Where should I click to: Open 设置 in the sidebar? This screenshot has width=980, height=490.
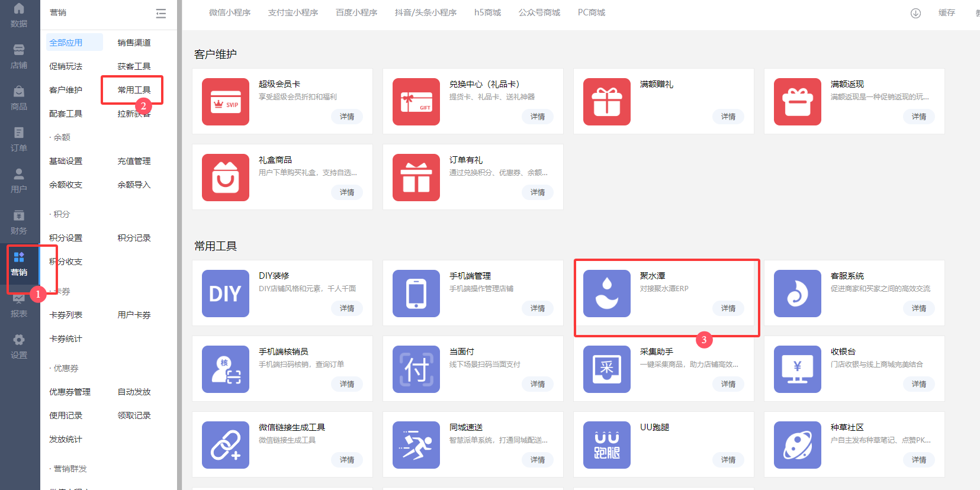coord(19,347)
